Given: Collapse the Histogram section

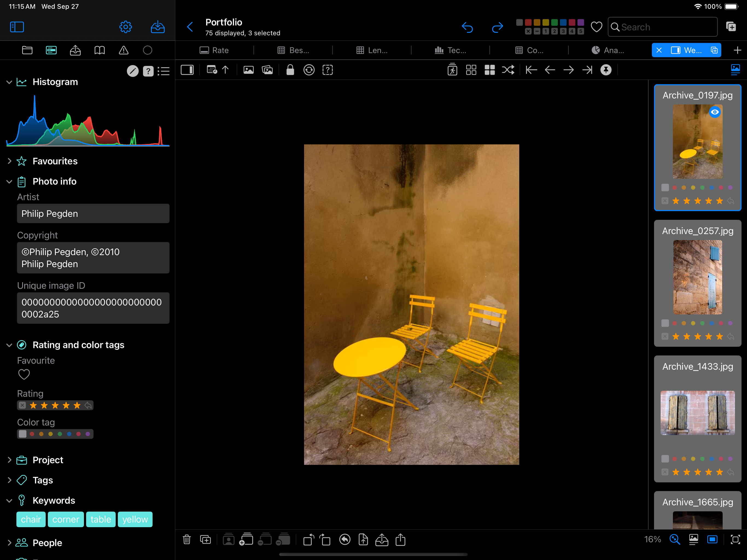Looking at the screenshot, I should point(10,82).
